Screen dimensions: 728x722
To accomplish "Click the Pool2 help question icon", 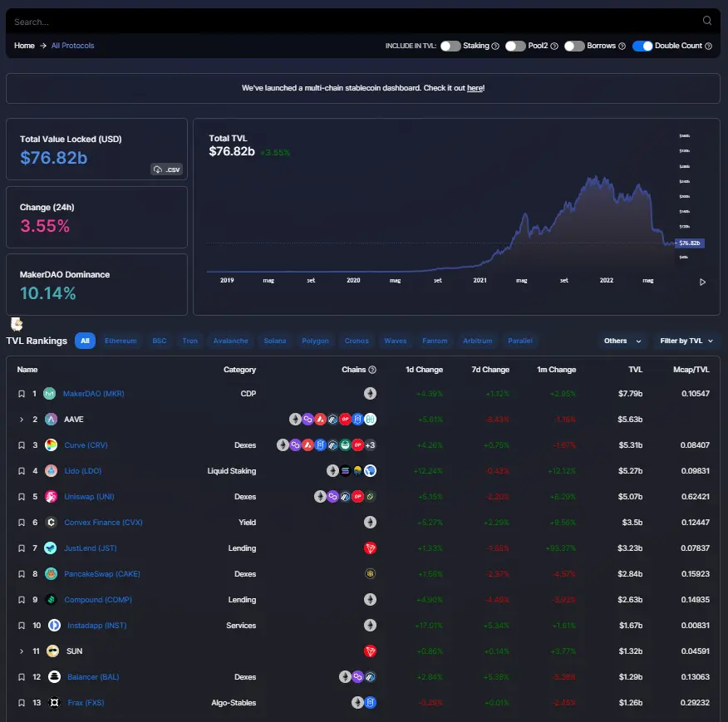I will point(553,46).
